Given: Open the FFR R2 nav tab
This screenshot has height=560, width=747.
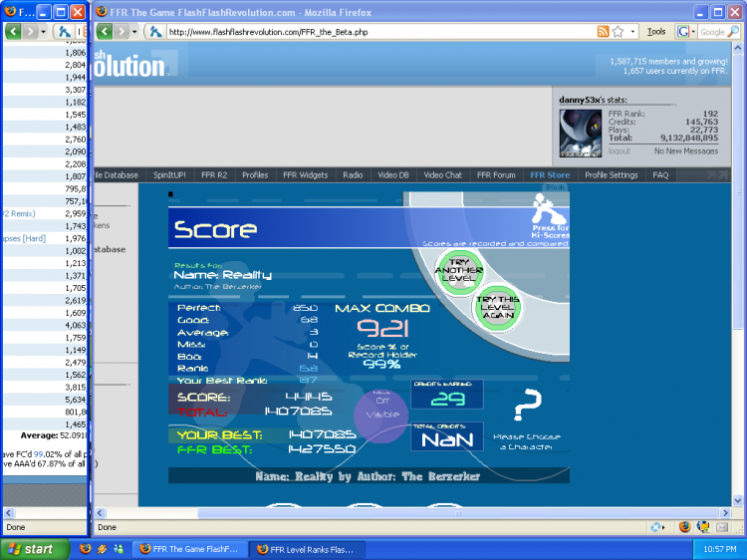Looking at the screenshot, I should pos(214,175).
